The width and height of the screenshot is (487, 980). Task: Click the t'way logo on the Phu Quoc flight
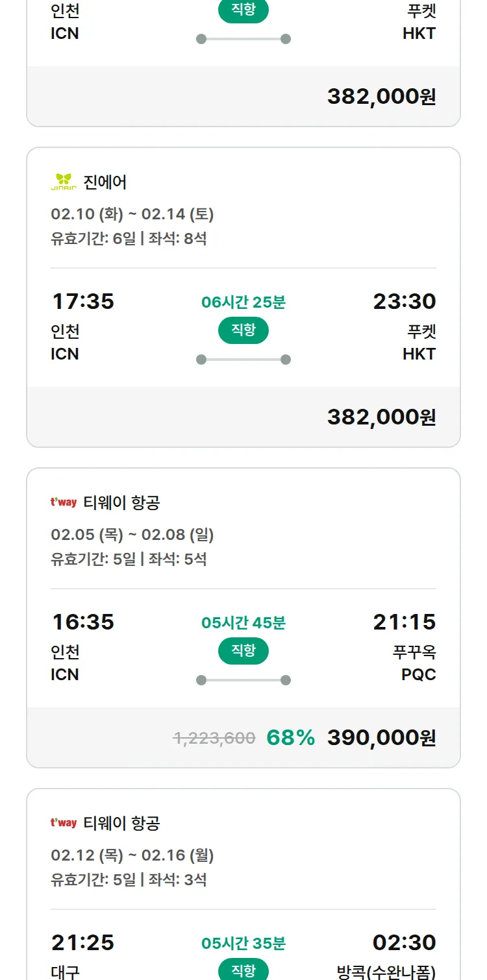pos(64,502)
